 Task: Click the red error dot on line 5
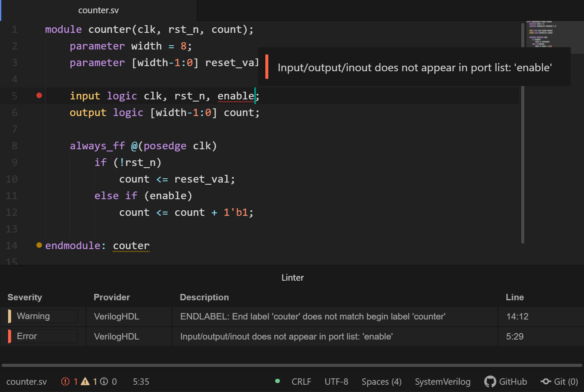[x=39, y=96]
